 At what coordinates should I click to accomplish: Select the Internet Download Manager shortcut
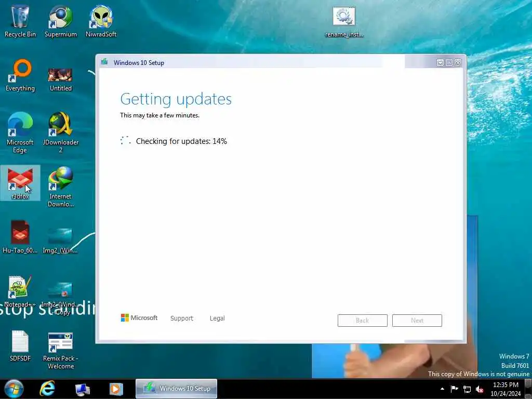tap(60, 187)
